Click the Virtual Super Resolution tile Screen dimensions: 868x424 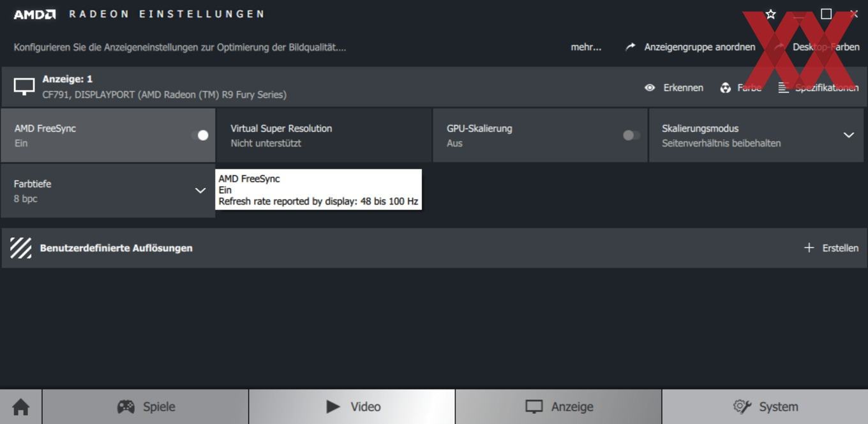324,135
